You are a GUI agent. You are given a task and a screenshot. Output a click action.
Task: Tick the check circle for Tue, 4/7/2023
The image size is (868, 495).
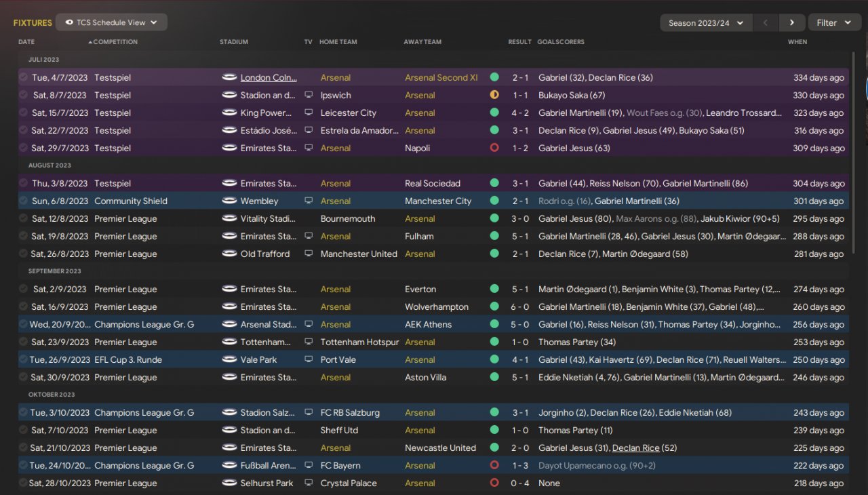24,78
